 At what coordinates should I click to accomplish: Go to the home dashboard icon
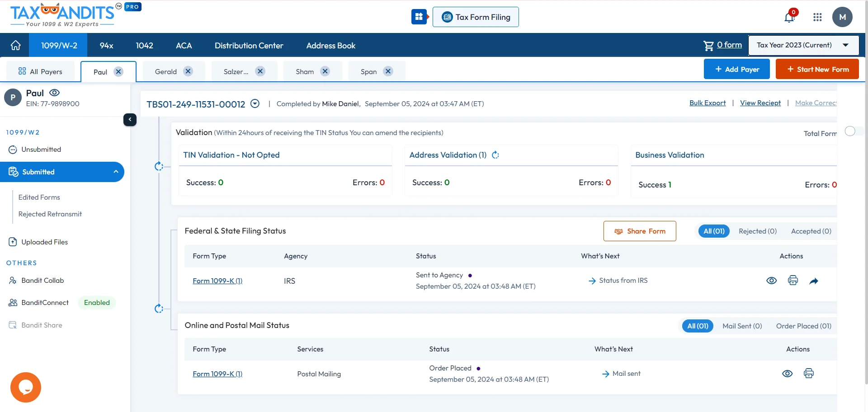click(x=15, y=45)
